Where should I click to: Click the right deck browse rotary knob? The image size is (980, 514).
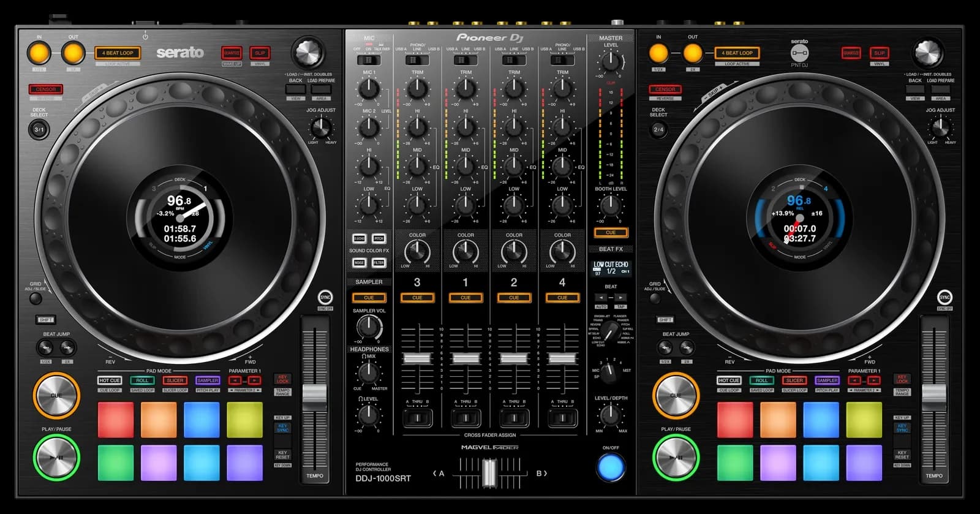[x=927, y=53]
